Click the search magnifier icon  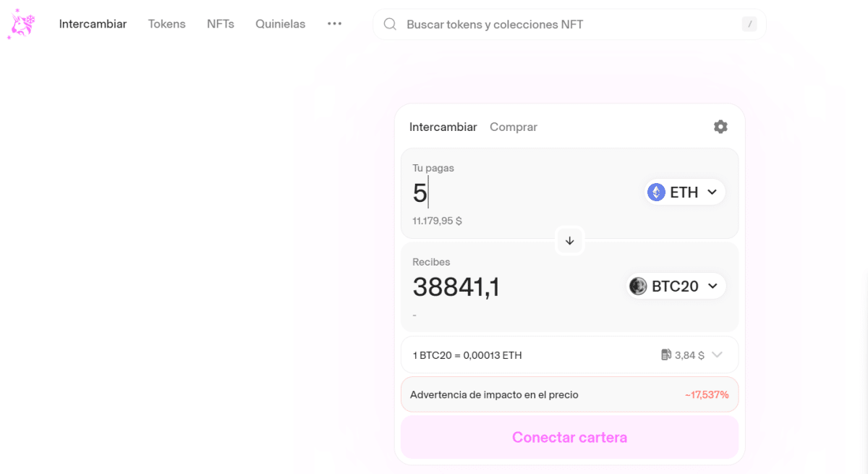point(390,24)
